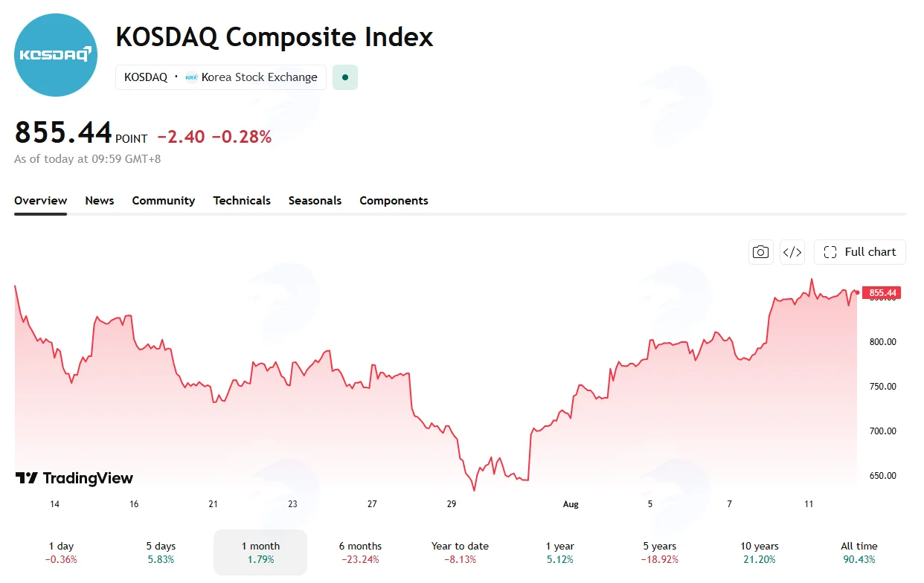Viewport: 924px width, 583px height.
Task: Click the green market status dot
Action: [x=345, y=77]
